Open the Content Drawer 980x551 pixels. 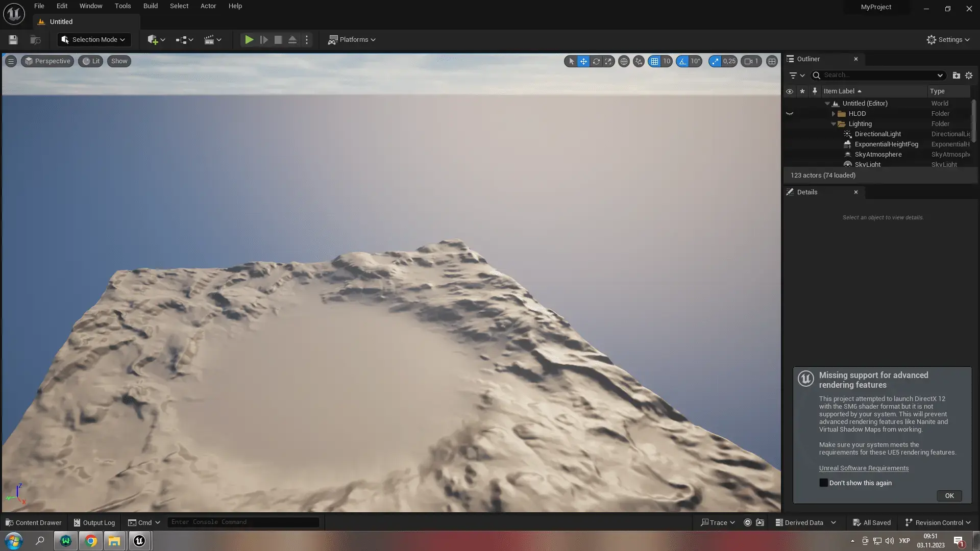(x=34, y=522)
